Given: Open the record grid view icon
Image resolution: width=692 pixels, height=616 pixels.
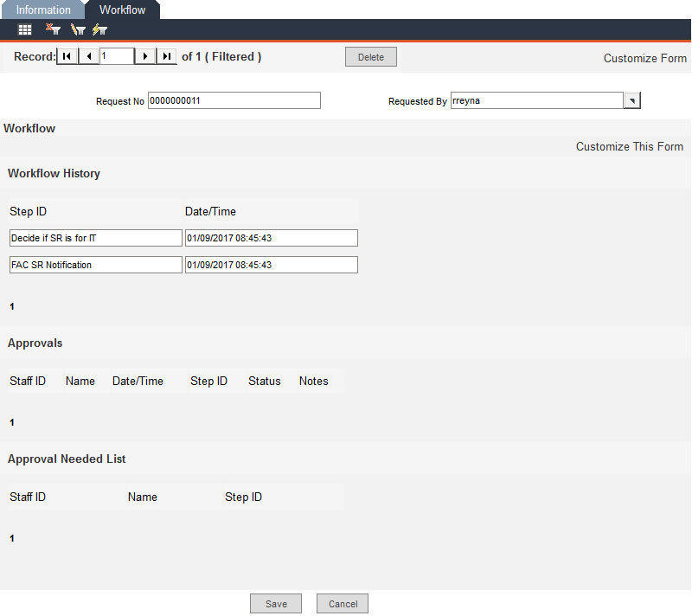Looking at the screenshot, I should 24,29.
